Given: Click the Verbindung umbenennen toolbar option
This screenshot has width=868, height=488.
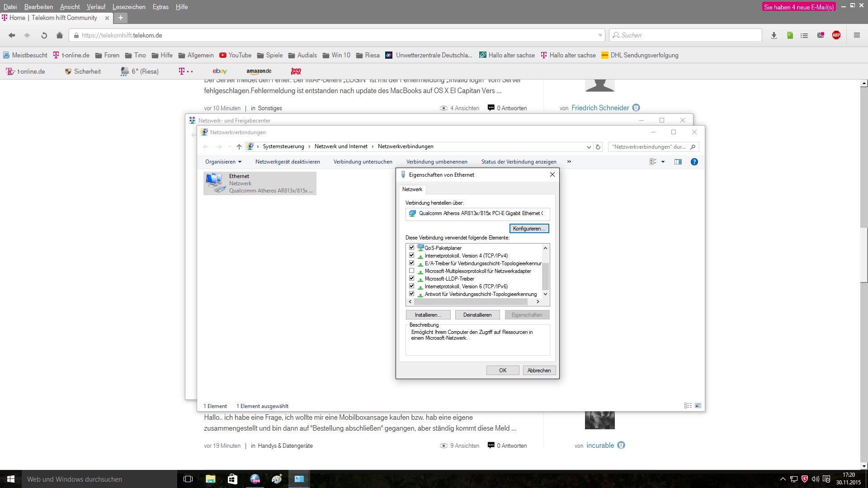Looking at the screenshot, I should tap(438, 161).
